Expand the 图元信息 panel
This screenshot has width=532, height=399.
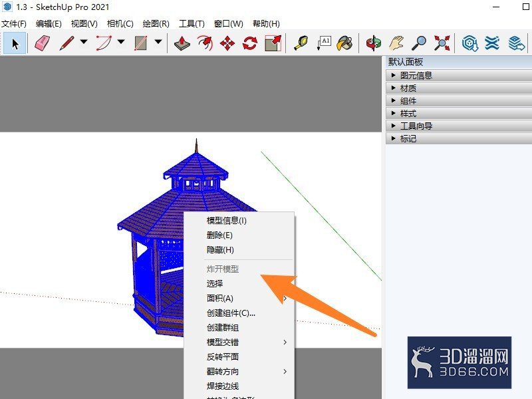point(459,75)
